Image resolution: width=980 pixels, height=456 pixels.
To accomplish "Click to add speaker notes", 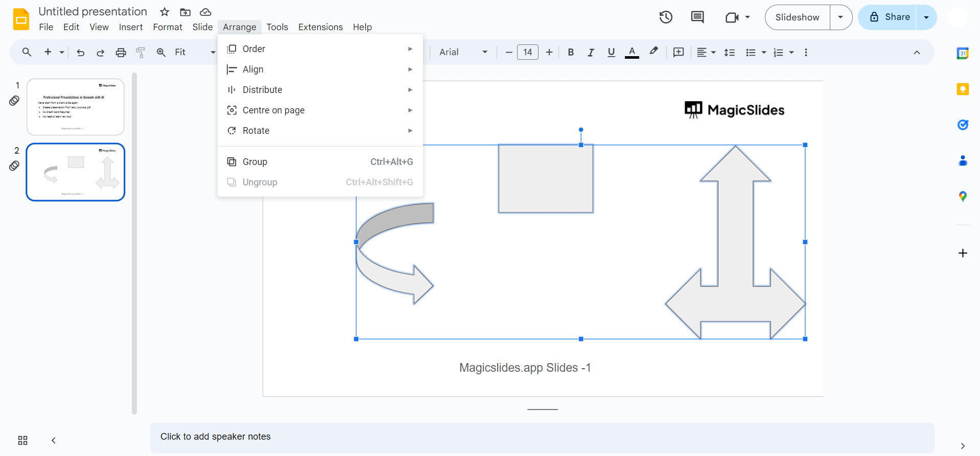I will 542,437.
